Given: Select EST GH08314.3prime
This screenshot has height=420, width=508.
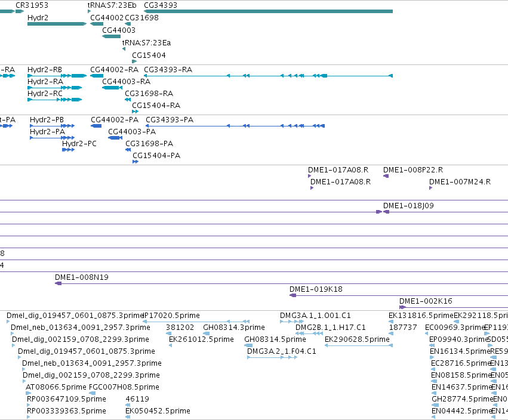Looking at the screenshot, I should [x=206, y=333].
